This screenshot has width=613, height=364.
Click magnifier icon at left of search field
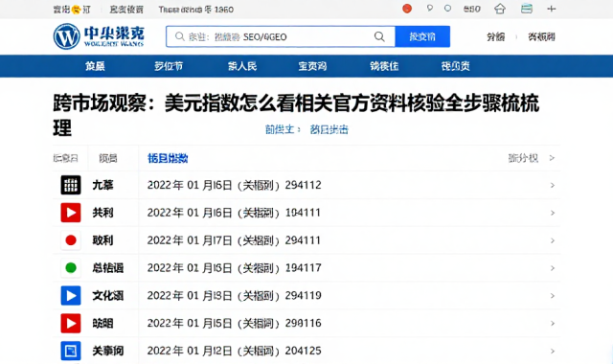click(179, 36)
